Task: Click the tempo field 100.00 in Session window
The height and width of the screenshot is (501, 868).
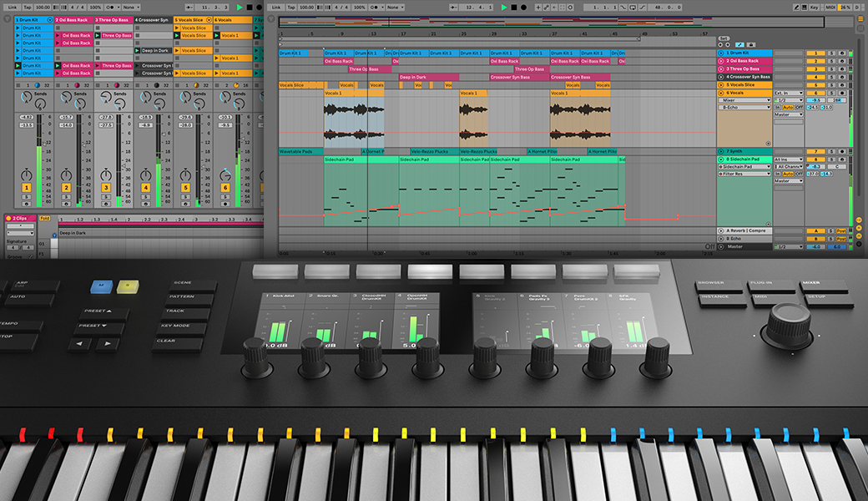Action: tap(43, 8)
